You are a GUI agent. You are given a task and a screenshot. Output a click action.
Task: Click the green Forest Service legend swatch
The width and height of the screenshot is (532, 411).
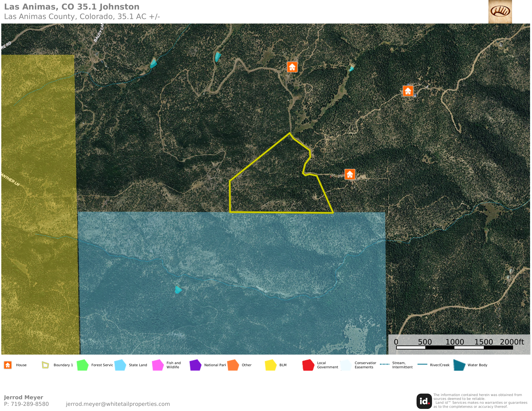[x=83, y=365]
